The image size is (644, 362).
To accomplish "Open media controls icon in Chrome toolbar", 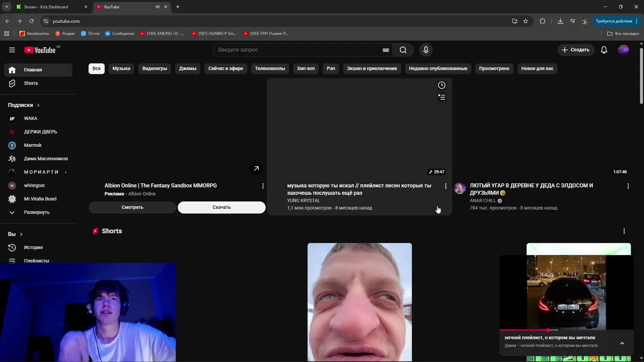I will point(573,21).
